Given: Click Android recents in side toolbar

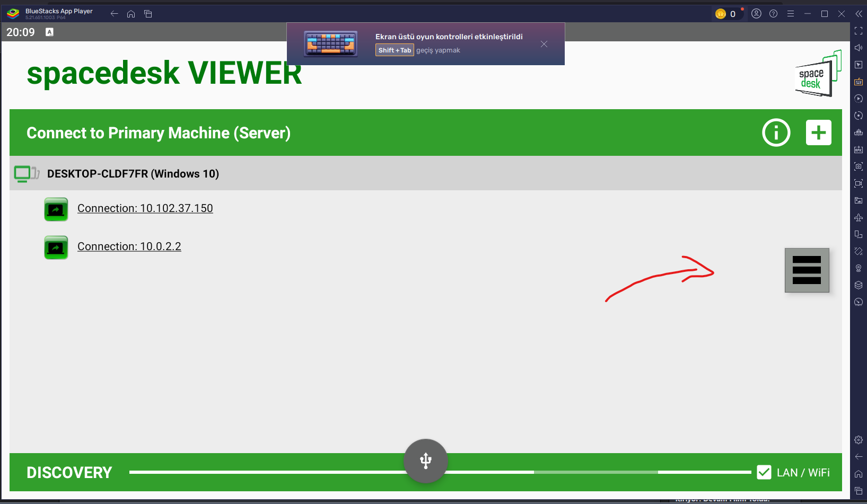Looking at the screenshot, I should coord(859,491).
